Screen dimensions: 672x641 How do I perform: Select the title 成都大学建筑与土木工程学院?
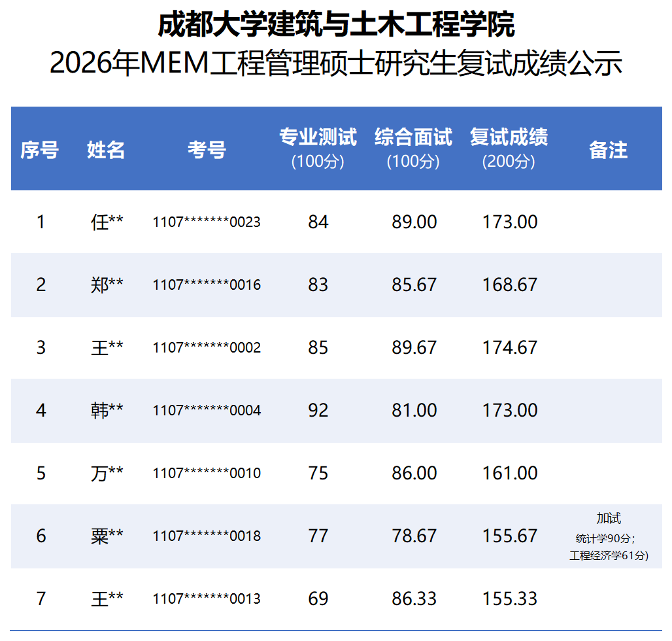(336, 24)
